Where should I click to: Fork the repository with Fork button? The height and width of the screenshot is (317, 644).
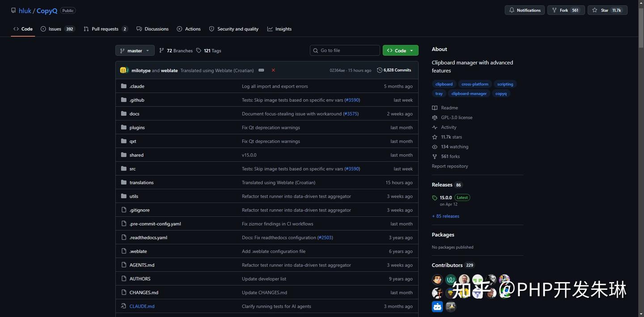(566, 10)
